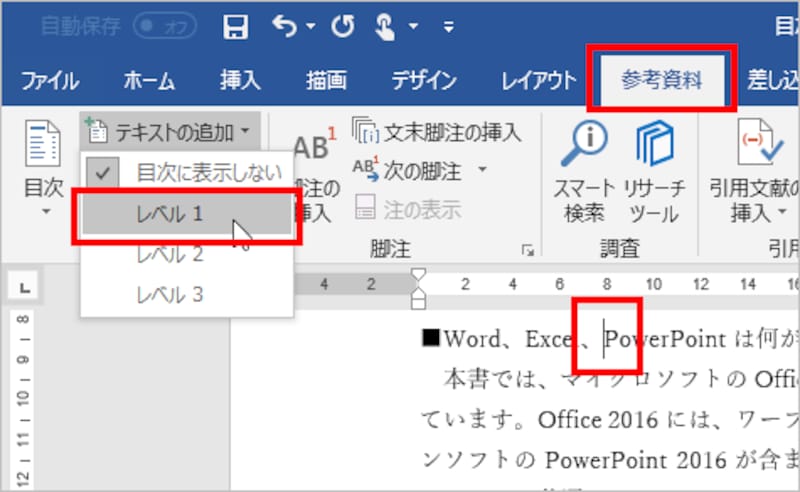
Task: Click the 目次 table of contents icon
Action: click(43, 144)
